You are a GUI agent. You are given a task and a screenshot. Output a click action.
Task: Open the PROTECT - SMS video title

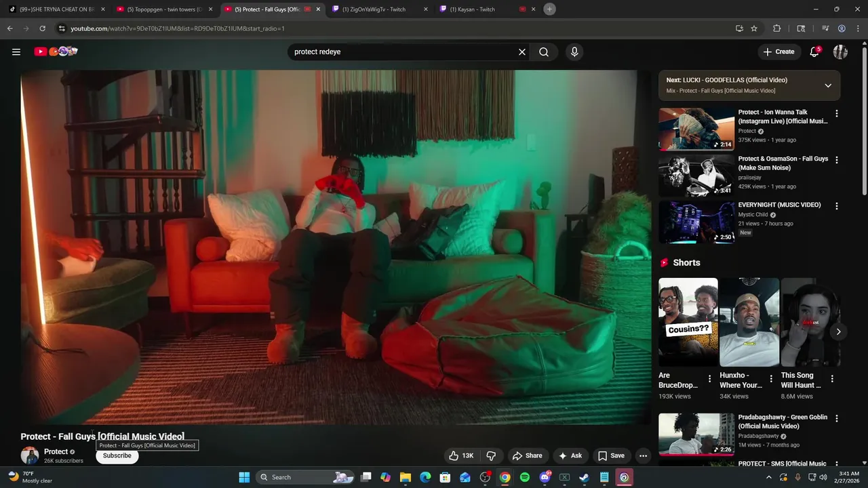coord(782,464)
